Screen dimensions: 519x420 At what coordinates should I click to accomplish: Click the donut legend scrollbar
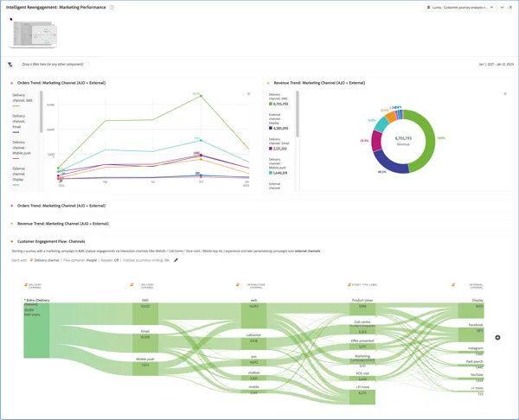point(298,114)
